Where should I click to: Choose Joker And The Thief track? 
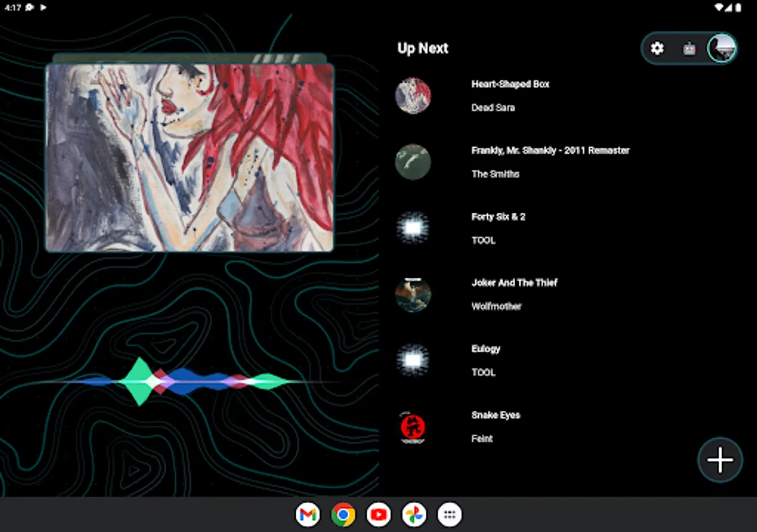568,294
